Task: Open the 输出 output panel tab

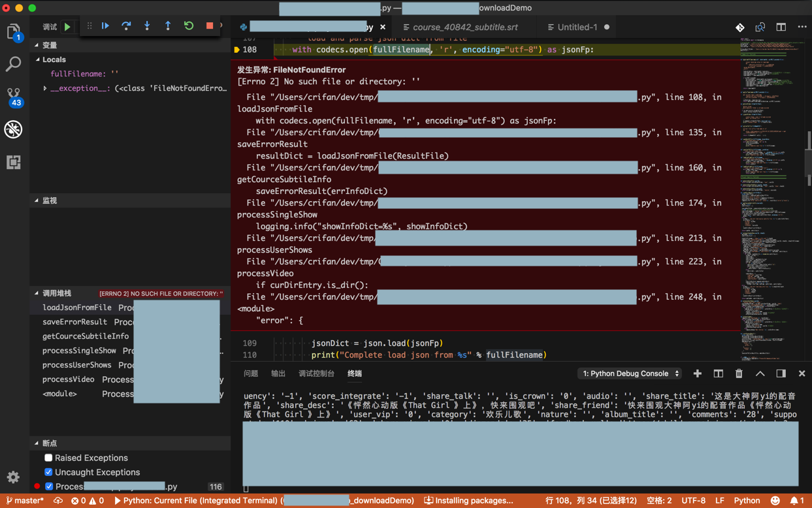Action: pyautogui.click(x=278, y=373)
